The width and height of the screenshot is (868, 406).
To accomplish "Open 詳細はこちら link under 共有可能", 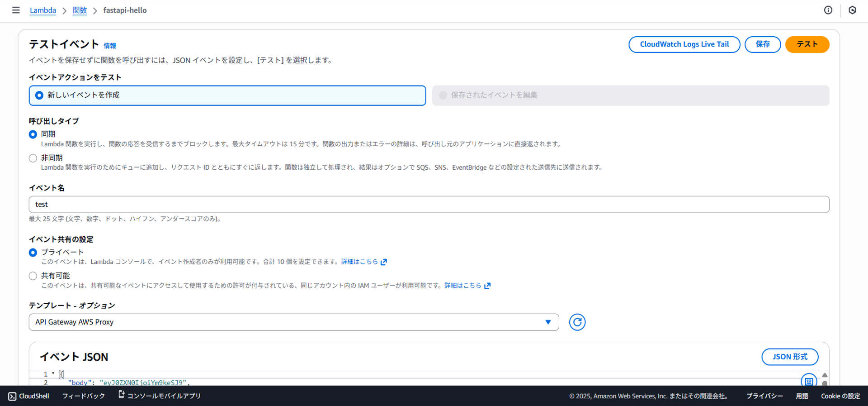I will click(463, 286).
